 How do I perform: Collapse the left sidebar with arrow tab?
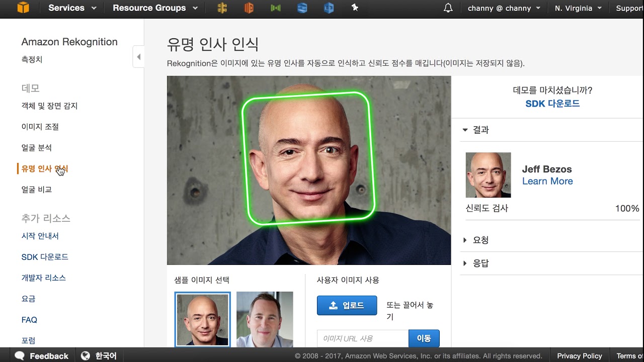coord(138,57)
